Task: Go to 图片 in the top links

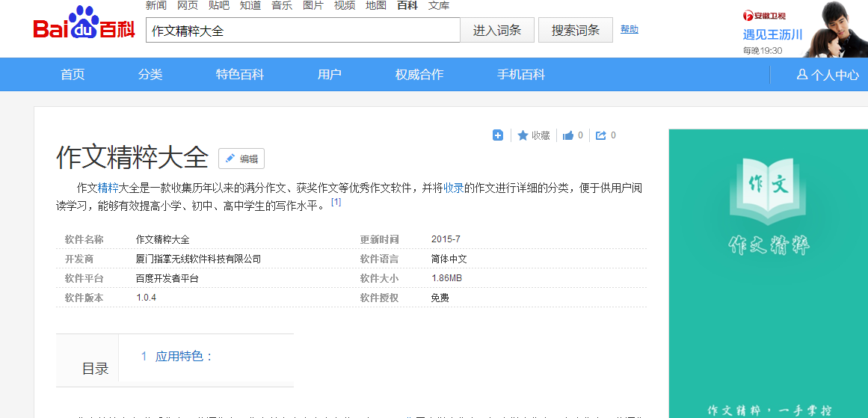Action: 313,5
